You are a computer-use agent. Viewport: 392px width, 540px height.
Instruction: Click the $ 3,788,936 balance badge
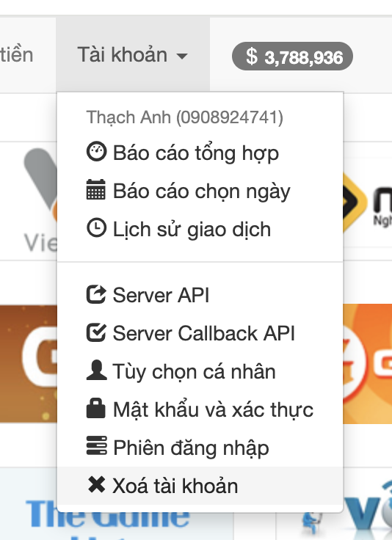(292, 56)
